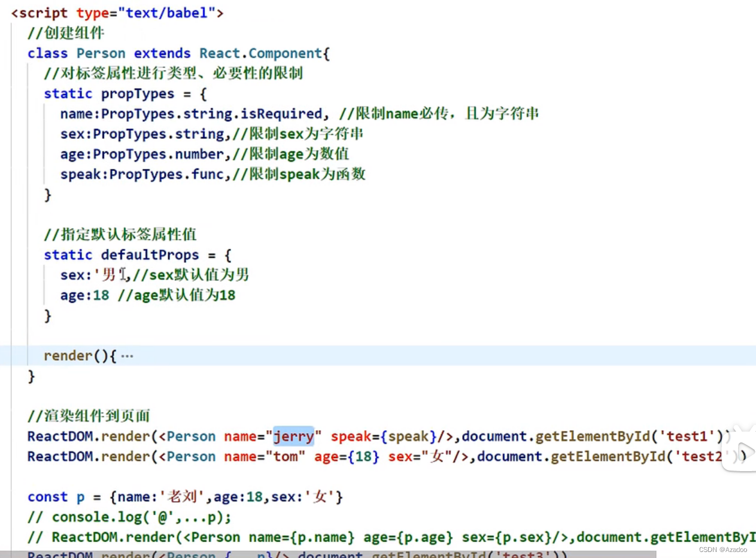This screenshot has height=558, width=756.
Task: Click "const p" declaration
Action: point(56,497)
